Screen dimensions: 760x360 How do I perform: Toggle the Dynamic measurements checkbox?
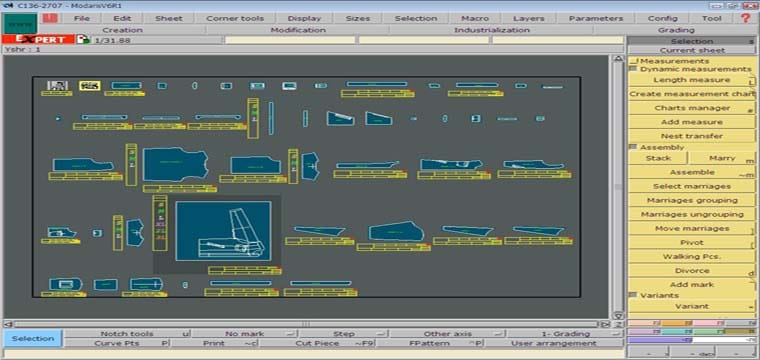pos(633,69)
